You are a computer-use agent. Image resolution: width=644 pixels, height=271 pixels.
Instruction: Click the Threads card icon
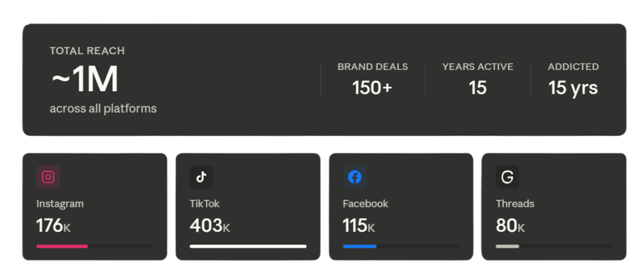click(x=507, y=177)
